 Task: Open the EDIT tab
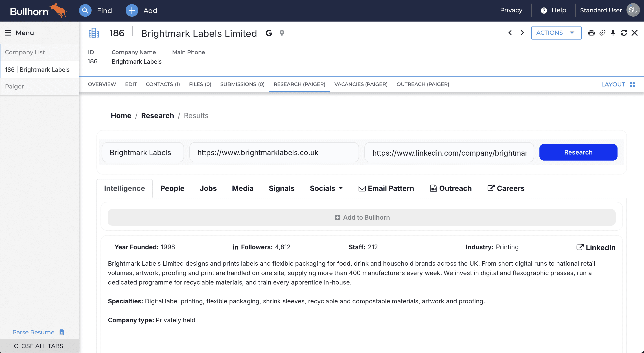(x=131, y=84)
